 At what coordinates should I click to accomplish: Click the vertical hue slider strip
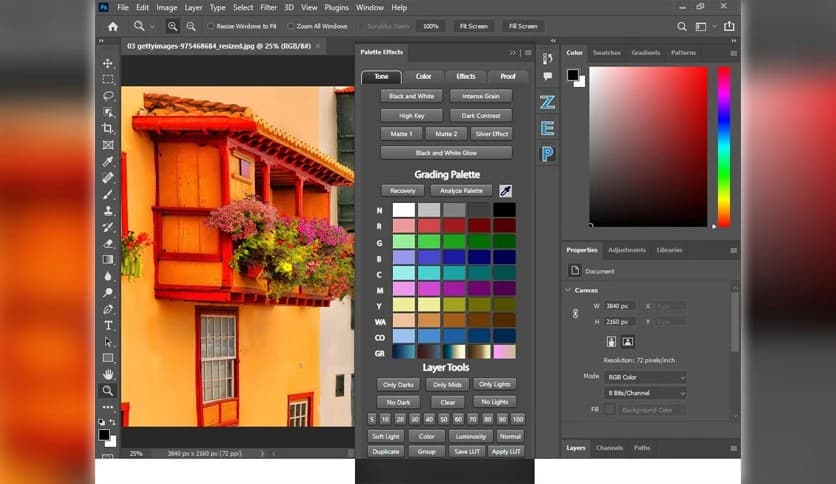[724, 147]
